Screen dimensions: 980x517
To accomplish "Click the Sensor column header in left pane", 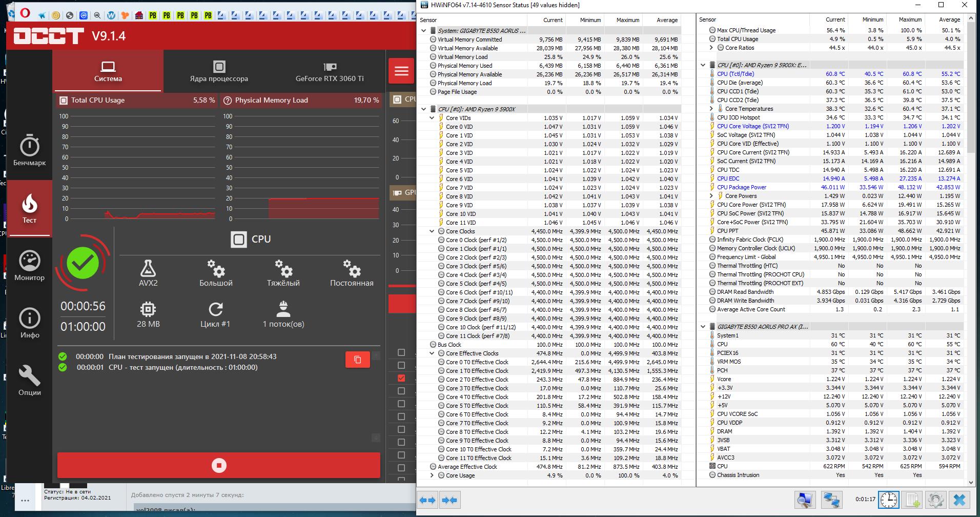I will [473, 20].
